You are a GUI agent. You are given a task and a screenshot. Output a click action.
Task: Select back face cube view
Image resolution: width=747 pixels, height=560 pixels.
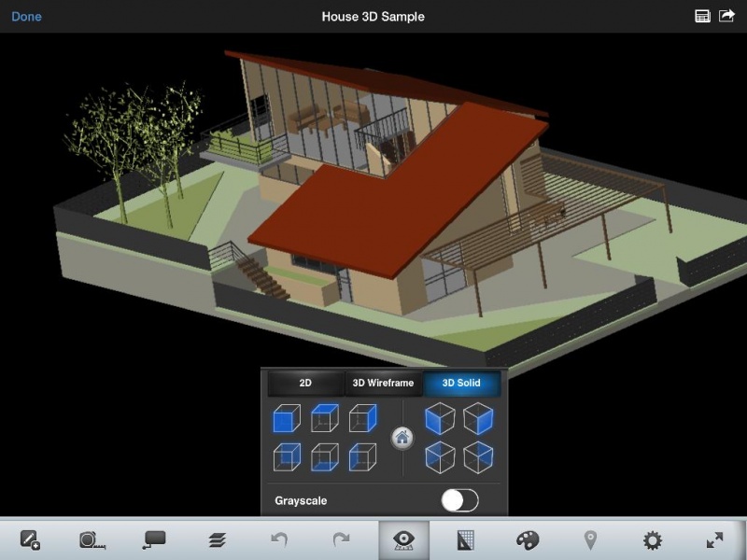pyautogui.click(x=287, y=457)
